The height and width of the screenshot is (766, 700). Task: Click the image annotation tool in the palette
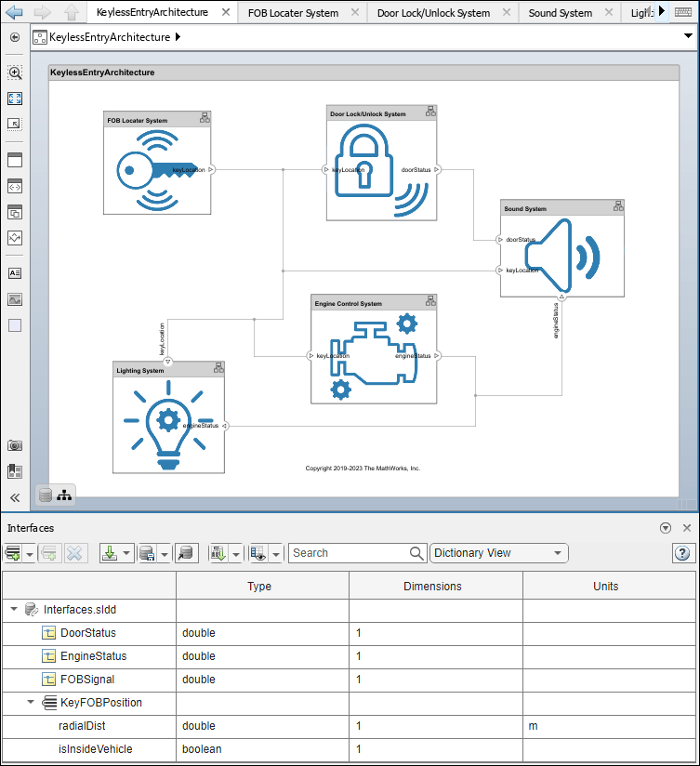[15, 299]
